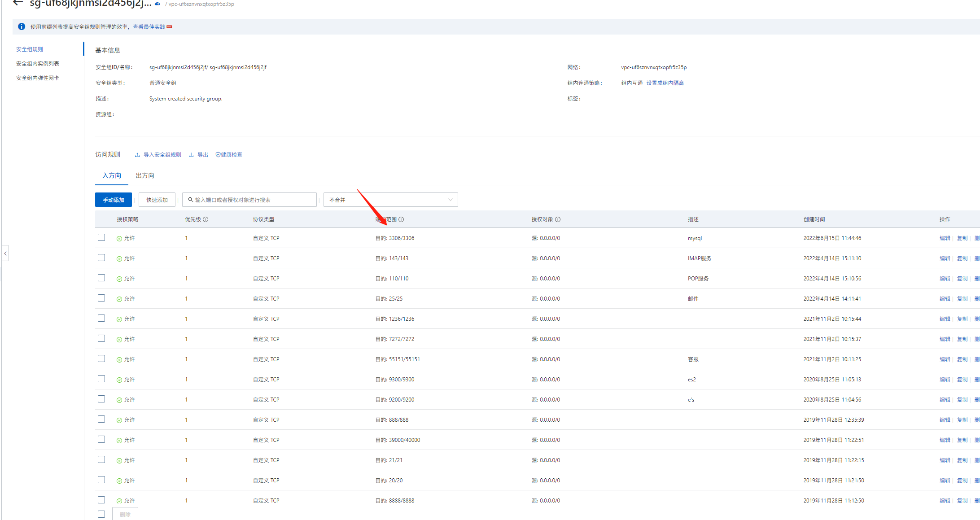Screen dimensions: 980x520
Task: Click the search magnifier icon
Action: [x=191, y=200]
